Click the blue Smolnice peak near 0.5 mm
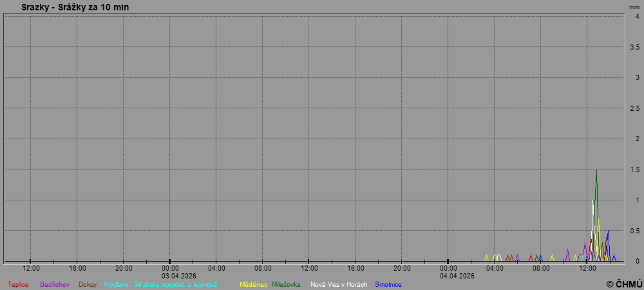The height and width of the screenshot is (290, 644). pos(608,231)
